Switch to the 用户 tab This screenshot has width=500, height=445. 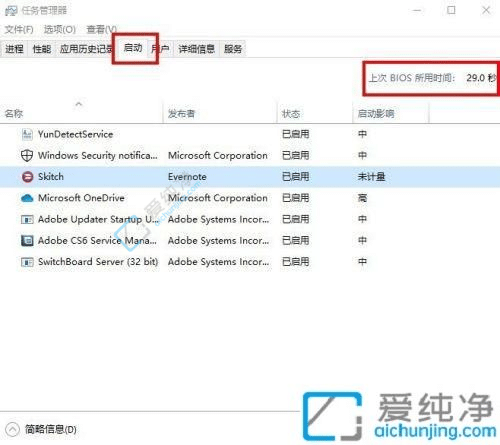pyautogui.click(x=161, y=49)
